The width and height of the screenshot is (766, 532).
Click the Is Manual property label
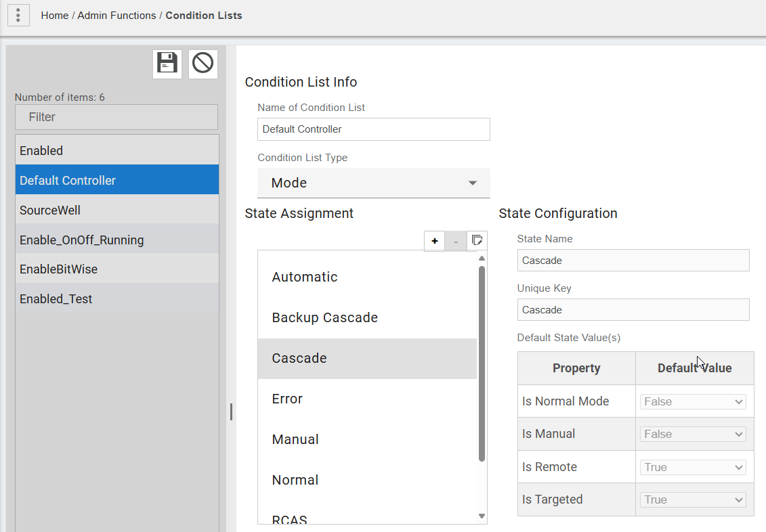548,434
